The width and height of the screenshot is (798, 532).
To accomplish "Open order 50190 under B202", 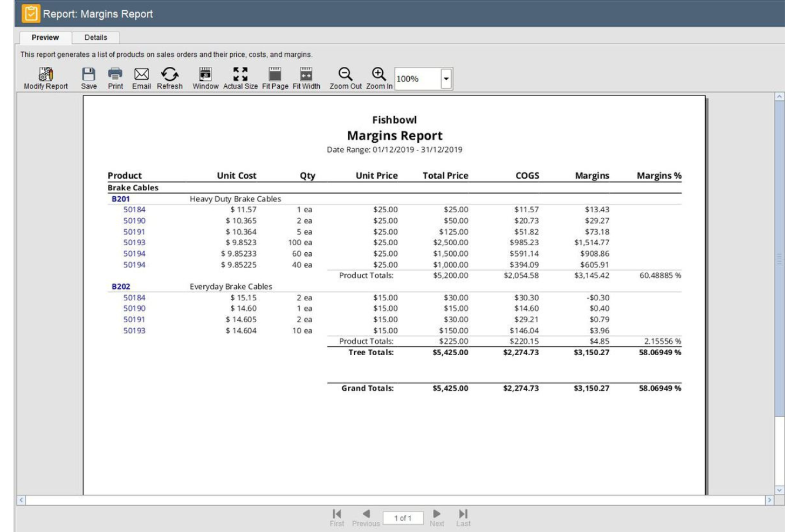I will point(134,308).
